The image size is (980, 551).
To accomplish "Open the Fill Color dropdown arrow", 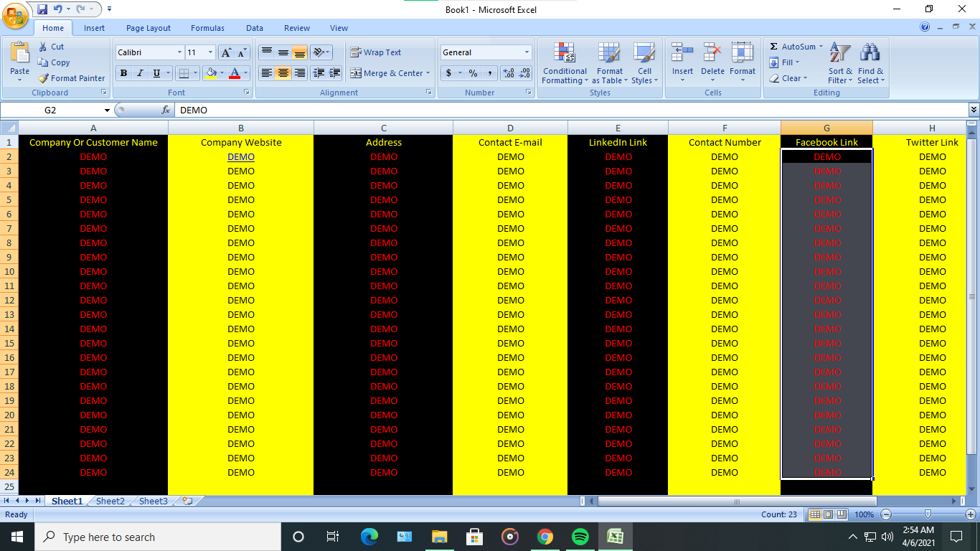I will 222,73.
